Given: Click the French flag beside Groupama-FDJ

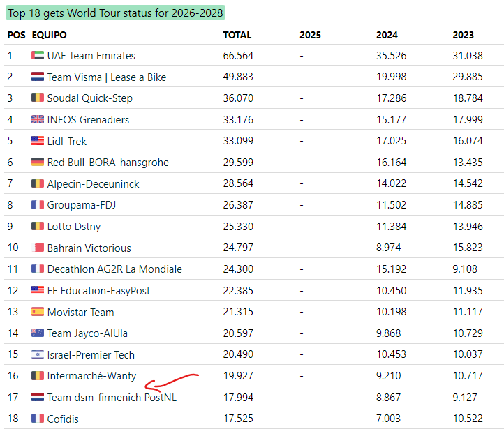Looking at the screenshot, I should tap(38, 205).
